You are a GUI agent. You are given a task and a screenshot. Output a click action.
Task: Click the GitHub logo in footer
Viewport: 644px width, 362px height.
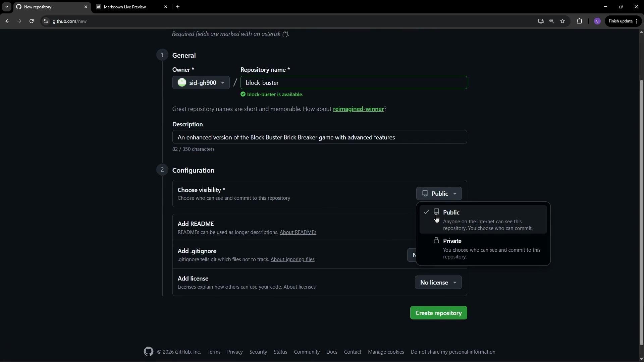click(149, 352)
